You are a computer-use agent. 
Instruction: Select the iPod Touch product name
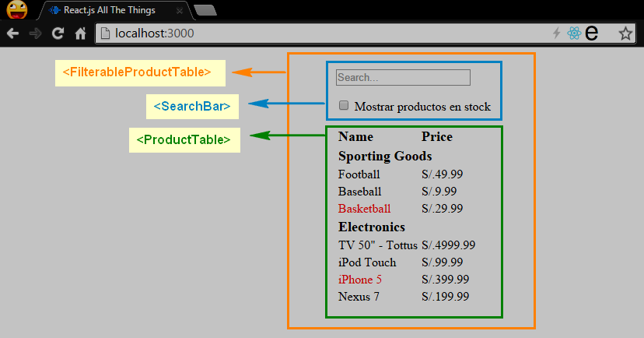coord(367,262)
